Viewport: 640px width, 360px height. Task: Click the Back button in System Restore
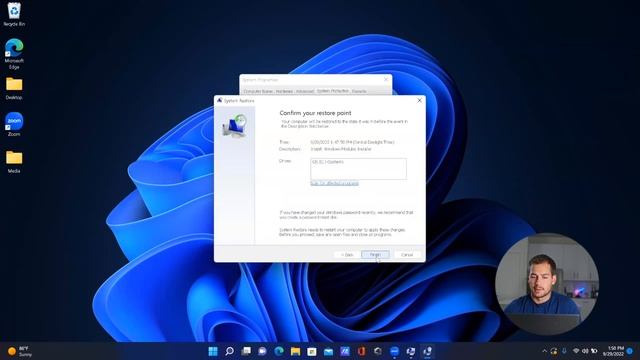(347, 255)
